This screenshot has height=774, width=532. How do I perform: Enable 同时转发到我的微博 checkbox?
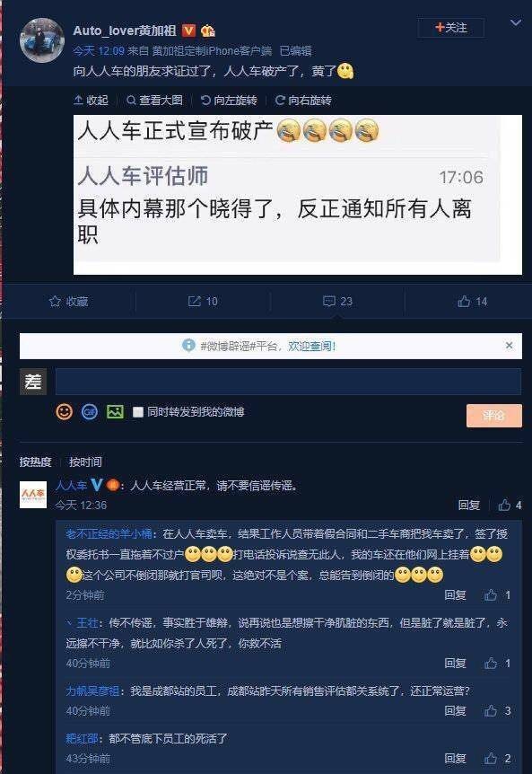point(138,411)
